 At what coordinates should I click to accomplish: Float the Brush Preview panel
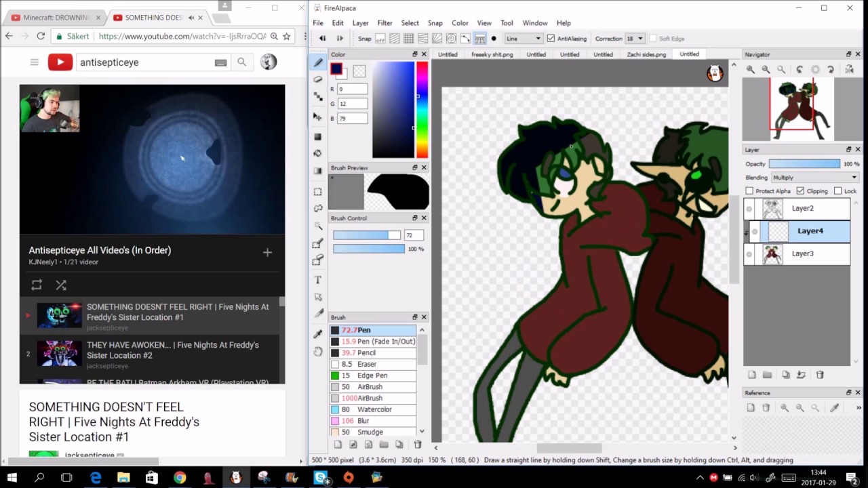415,167
